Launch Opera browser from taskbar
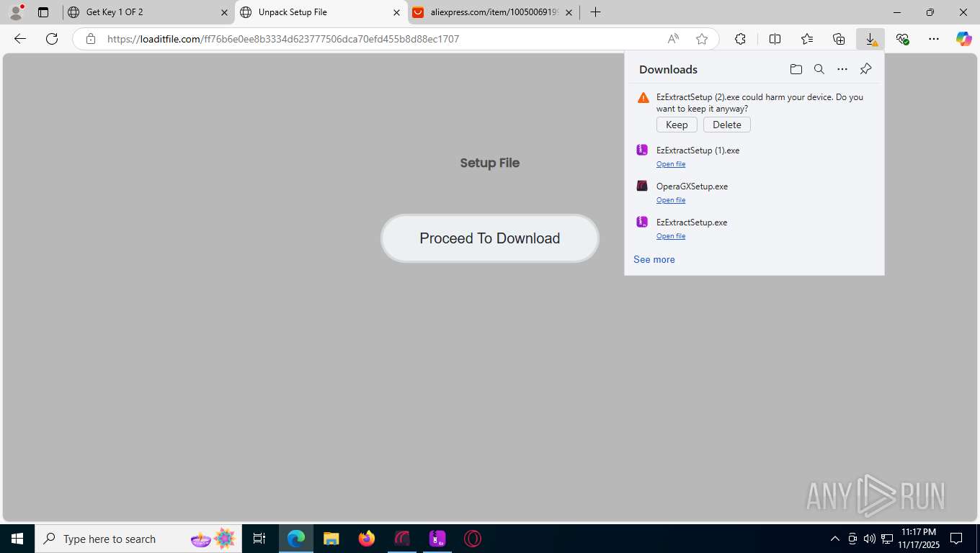980x553 pixels. [x=473, y=539]
